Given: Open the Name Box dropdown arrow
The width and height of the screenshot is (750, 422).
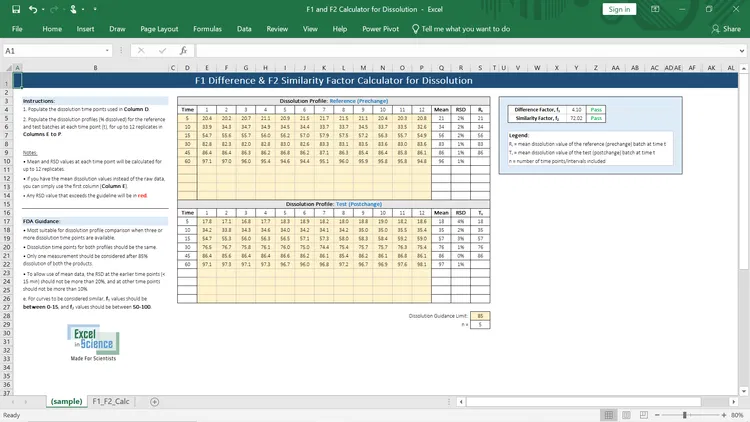Looking at the screenshot, I should pyautogui.click(x=107, y=51).
